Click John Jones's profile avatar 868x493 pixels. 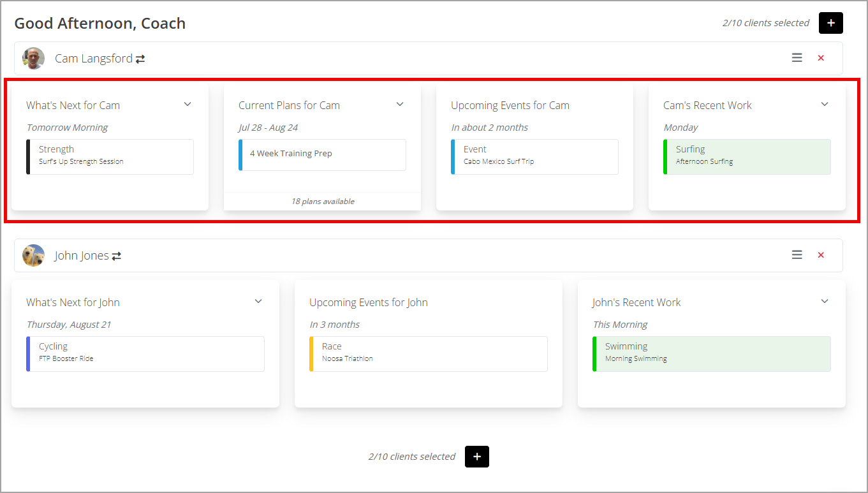click(x=33, y=255)
